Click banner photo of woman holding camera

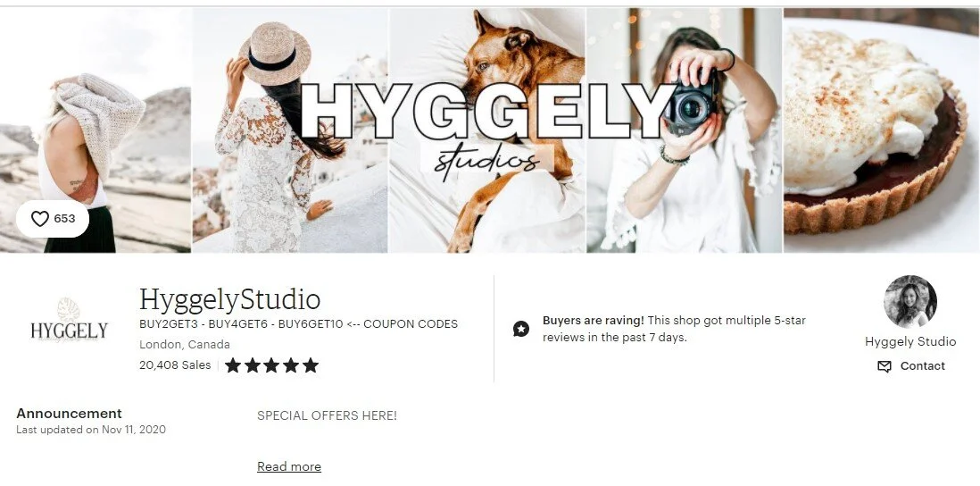[x=685, y=130]
